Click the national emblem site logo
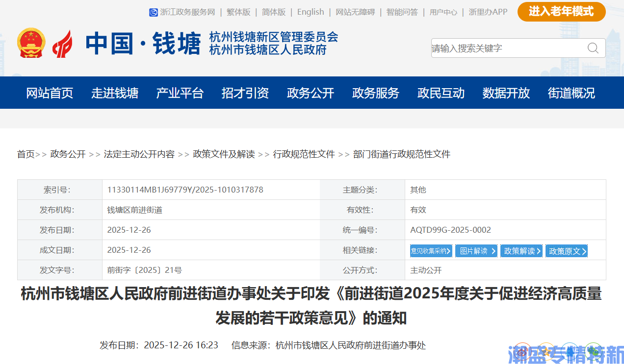624x364 pixels. pos(32,43)
